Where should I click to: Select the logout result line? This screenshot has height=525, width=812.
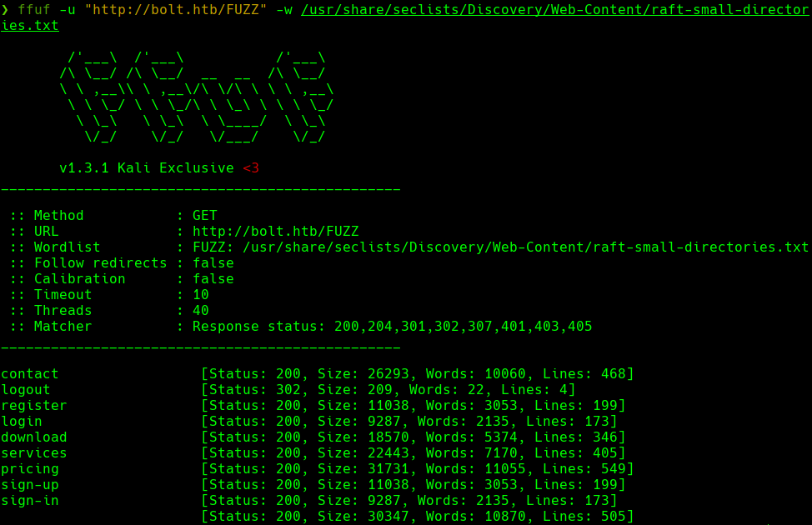(26, 389)
